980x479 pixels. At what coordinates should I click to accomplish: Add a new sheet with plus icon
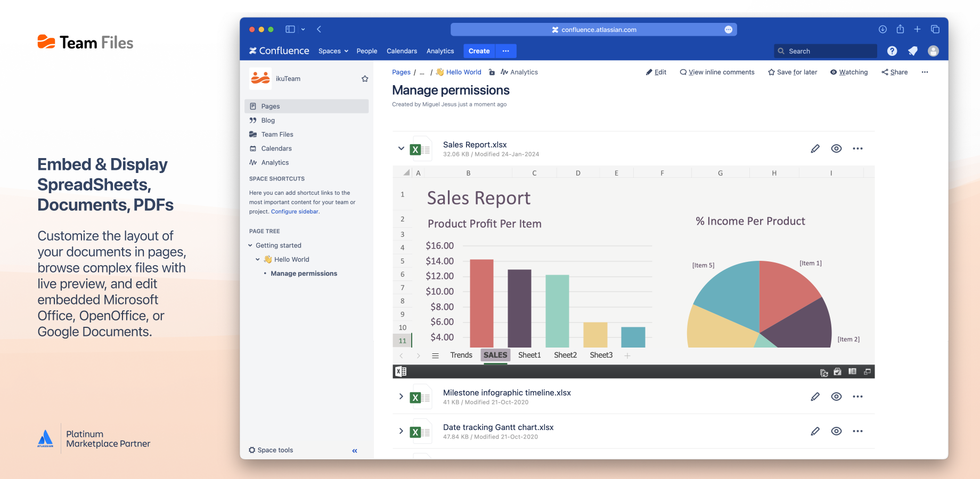(x=627, y=356)
